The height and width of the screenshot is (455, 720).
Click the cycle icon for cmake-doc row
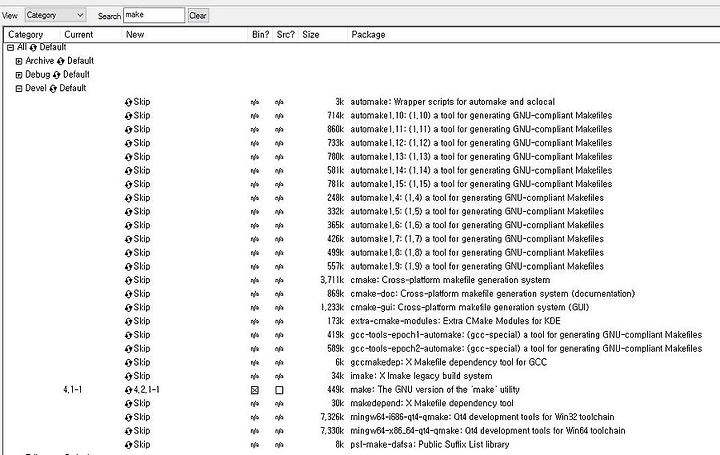coord(128,294)
